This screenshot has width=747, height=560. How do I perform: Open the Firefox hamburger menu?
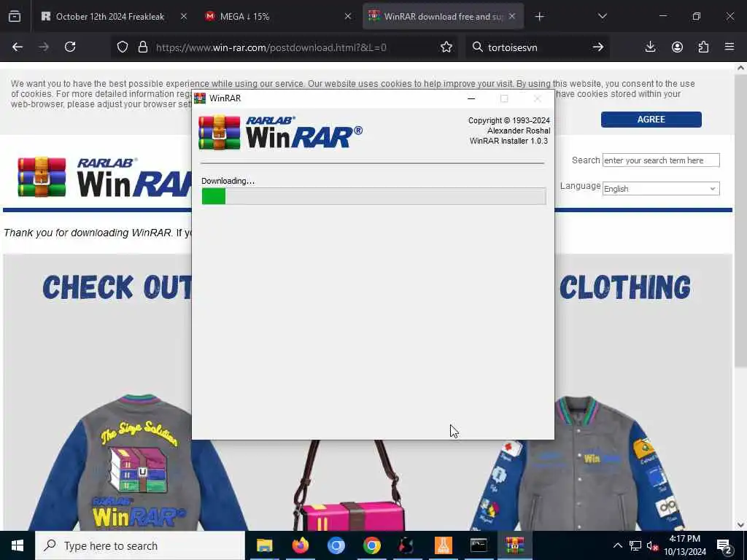point(729,47)
